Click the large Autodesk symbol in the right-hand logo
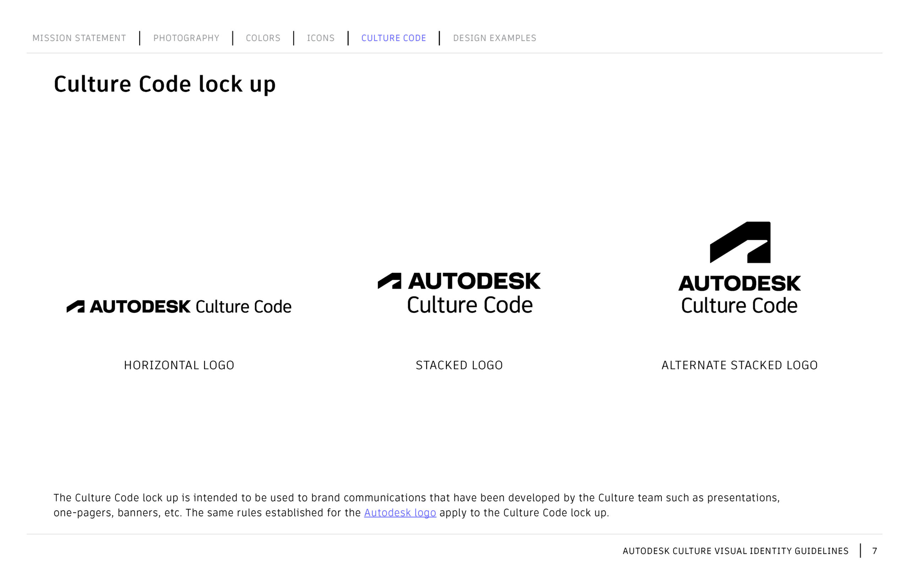The width and height of the screenshot is (909, 588). [740, 242]
